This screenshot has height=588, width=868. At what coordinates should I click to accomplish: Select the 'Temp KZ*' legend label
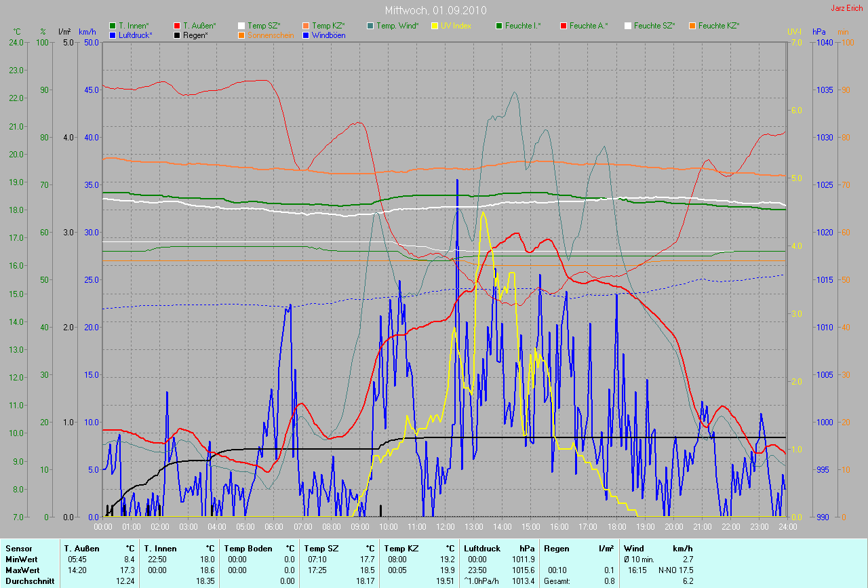point(328,26)
